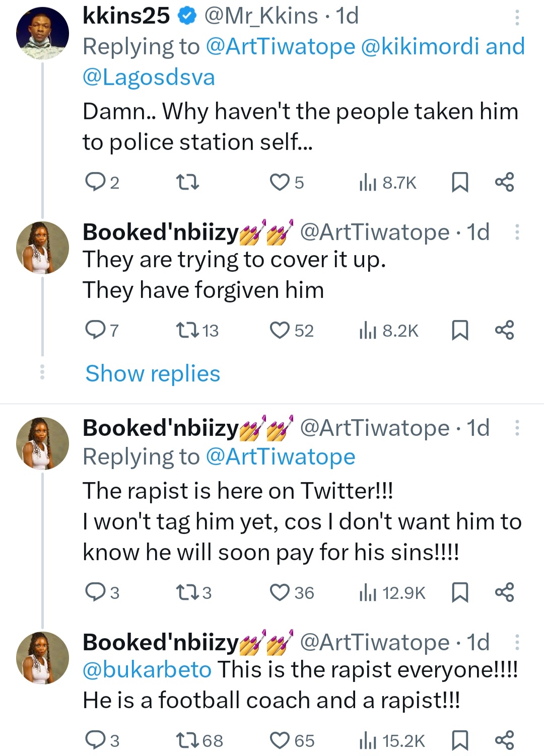Screen dimensions: 544x756
Task: Share the football coach tweet
Action: point(504,741)
